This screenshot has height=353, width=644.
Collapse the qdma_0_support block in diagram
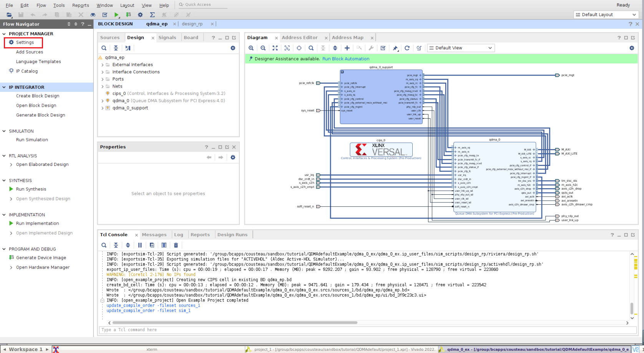(342, 72)
